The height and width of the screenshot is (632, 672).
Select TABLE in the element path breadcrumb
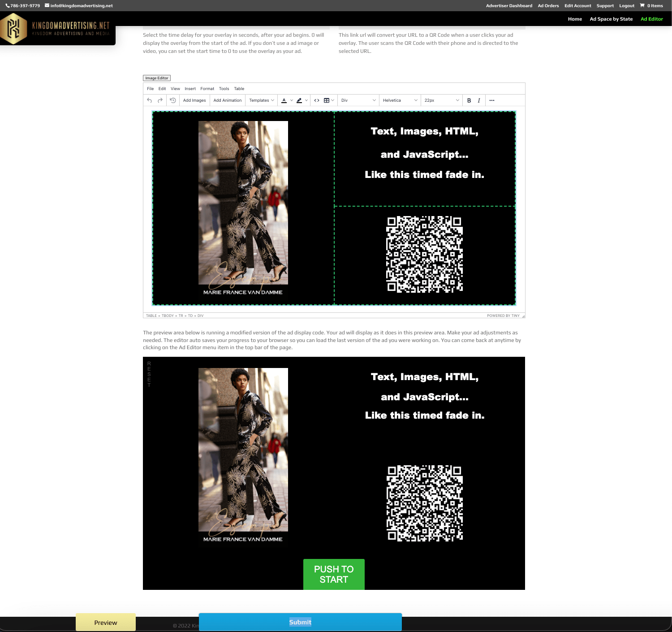click(x=152, y=315)
